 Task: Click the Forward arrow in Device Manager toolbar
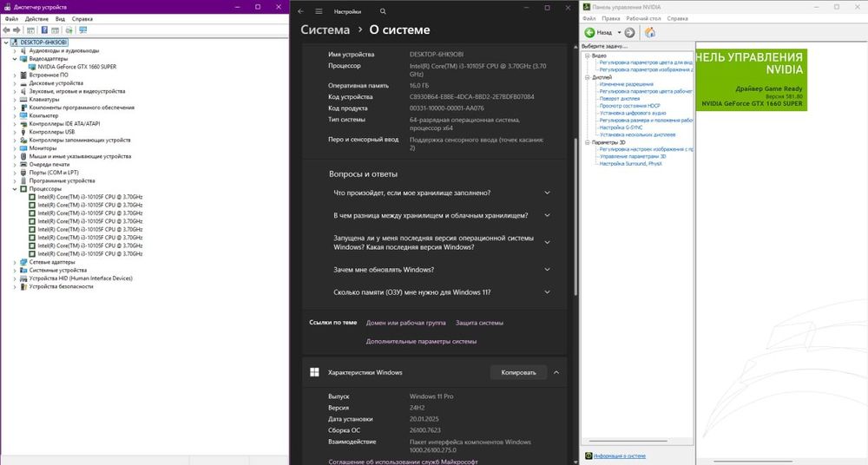[16, 29]
